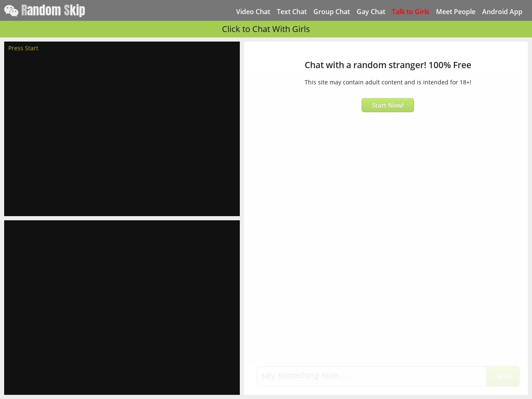Navigate to Meet People

pyautogui.click(x=455, y=12)
